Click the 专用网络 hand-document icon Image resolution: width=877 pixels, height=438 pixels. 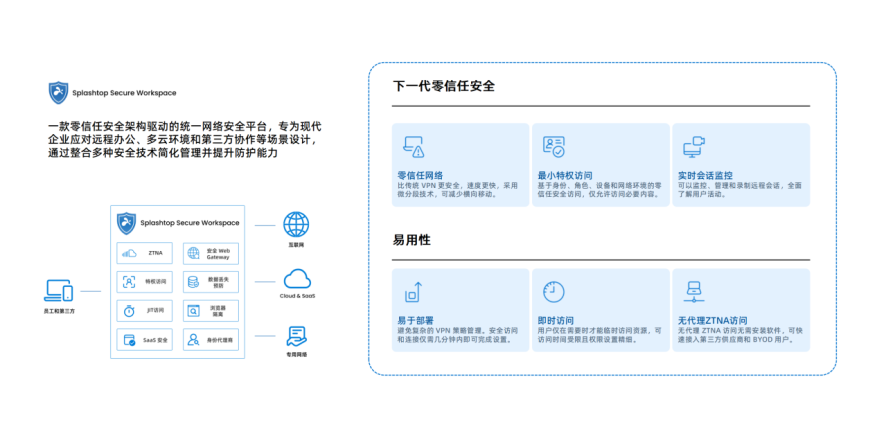[296, 337]
